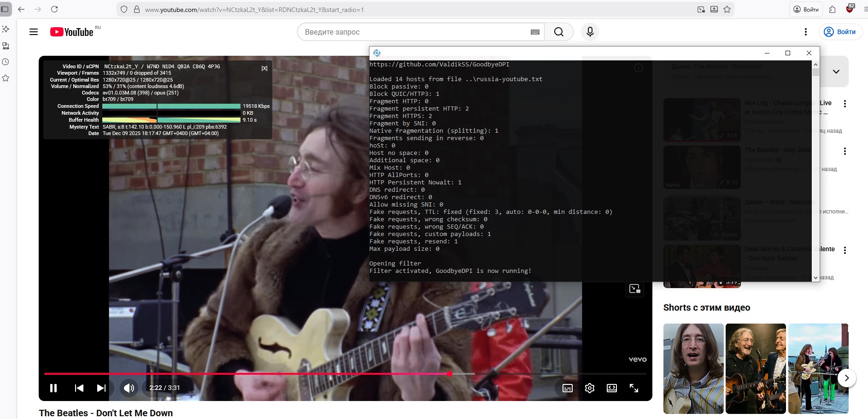Sign in via the blue Войти button

click(840, 32)
